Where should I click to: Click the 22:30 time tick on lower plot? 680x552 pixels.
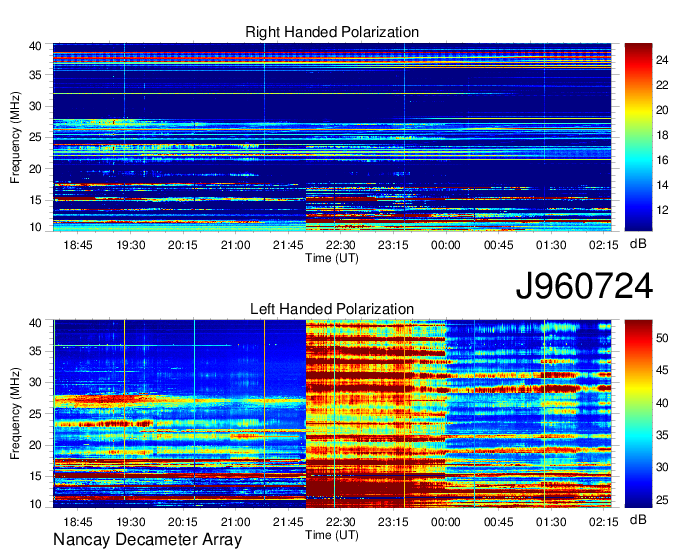coord(341,522)
